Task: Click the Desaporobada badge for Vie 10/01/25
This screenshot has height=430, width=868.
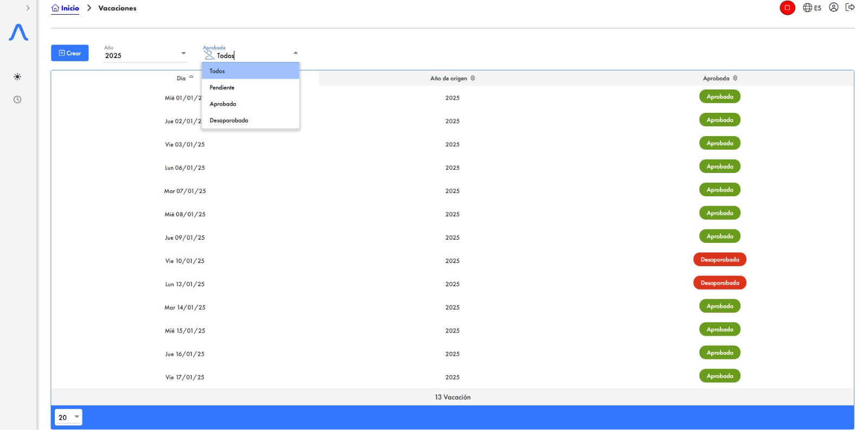Action: [x=719, y=260]
